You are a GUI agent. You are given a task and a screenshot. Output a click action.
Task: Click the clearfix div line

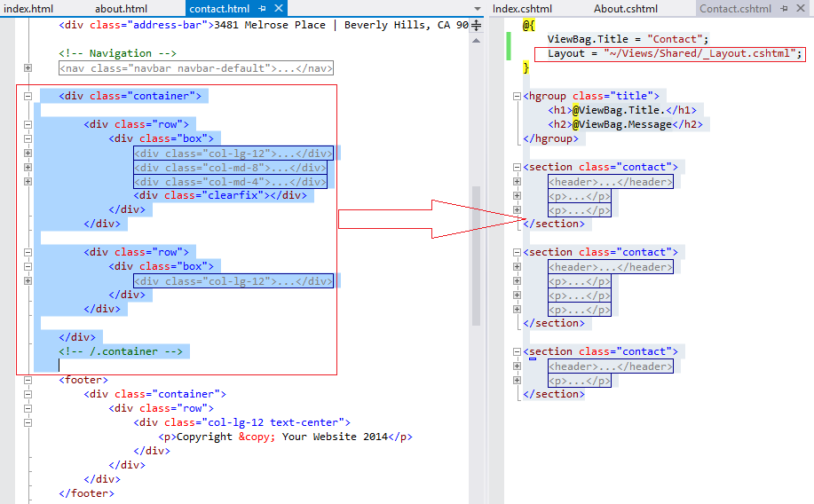pos(220,196)
